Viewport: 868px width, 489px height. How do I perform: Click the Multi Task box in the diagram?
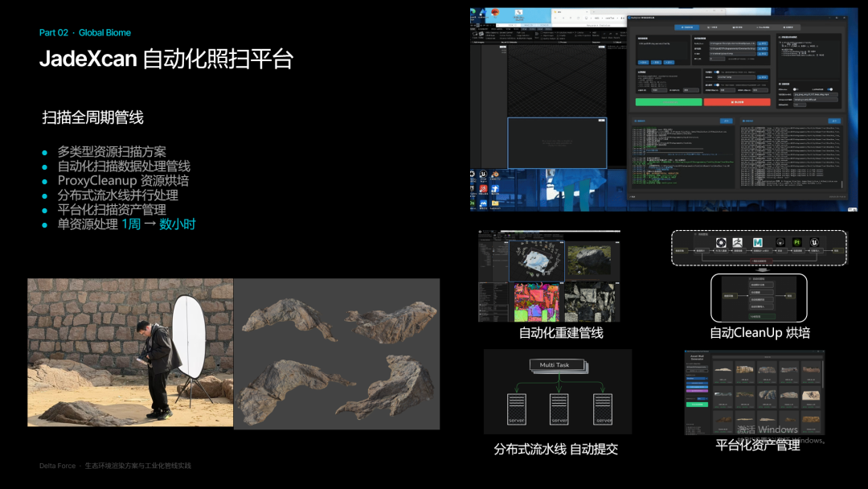(x=557, y=365)
